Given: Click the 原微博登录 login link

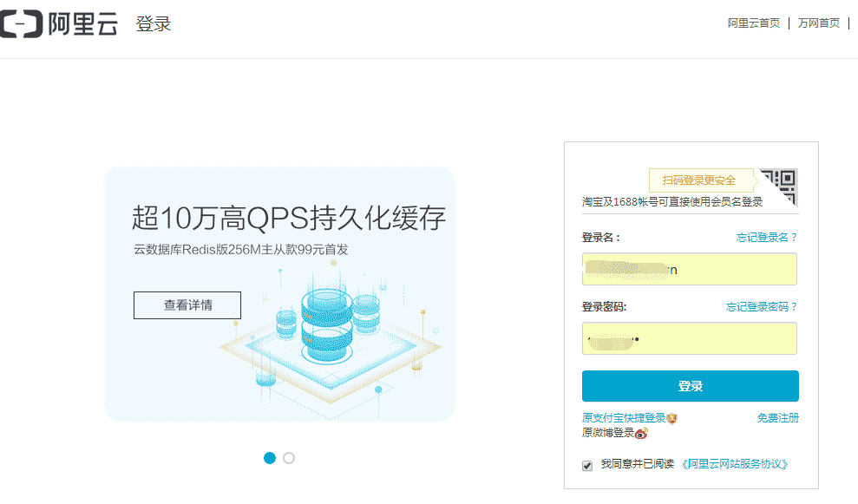Looking at the screenshot, I should pyautogui.click(x=607, y=433).
